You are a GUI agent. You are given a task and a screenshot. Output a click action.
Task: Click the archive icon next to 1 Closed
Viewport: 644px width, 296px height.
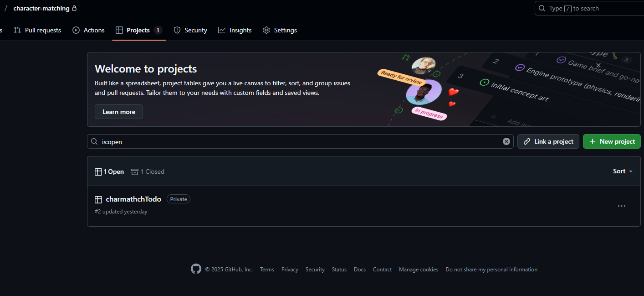(135, 171)
